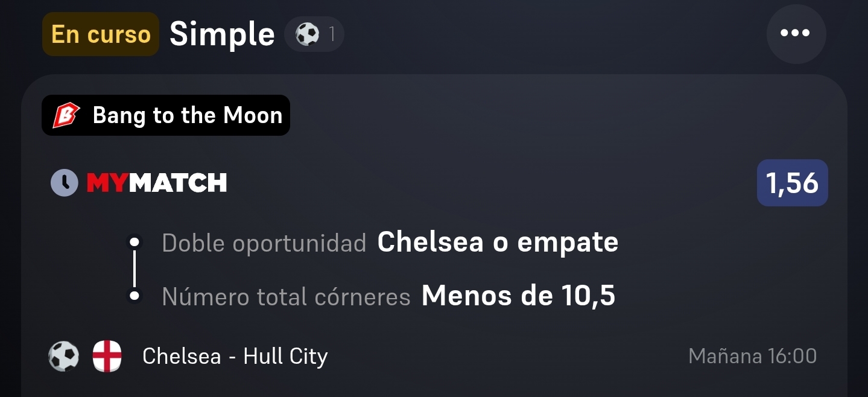
Task: Select the Menos de 10,5 corners pick
Action: point(518,296)
